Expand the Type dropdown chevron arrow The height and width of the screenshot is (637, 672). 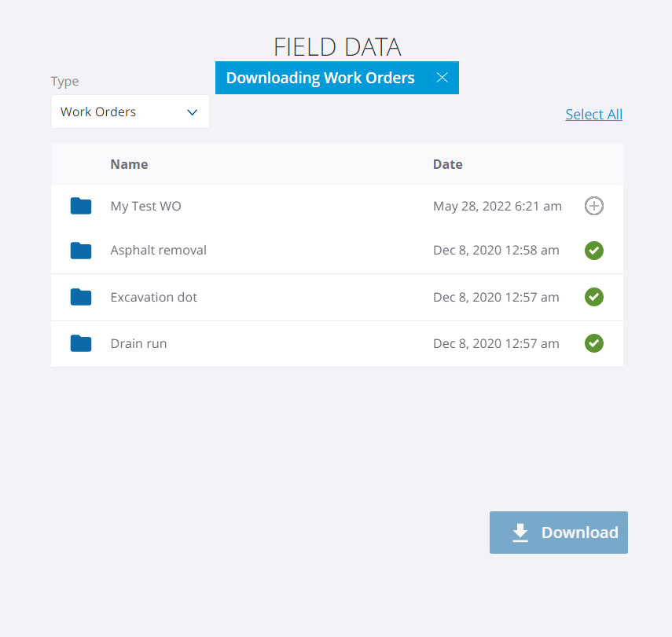193,112
